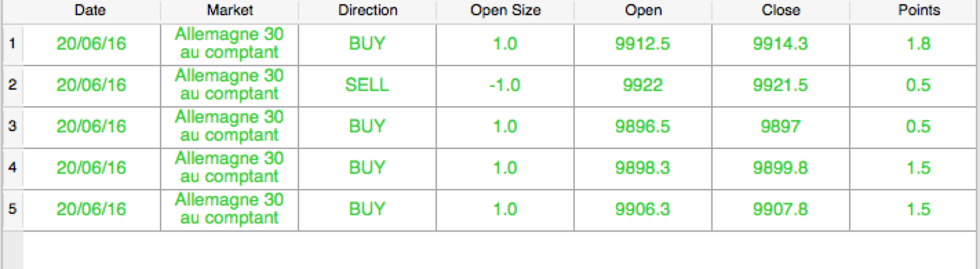This screenshot has width=980, height=269.
Task: Sort by the Close column header
Action: 781,11
